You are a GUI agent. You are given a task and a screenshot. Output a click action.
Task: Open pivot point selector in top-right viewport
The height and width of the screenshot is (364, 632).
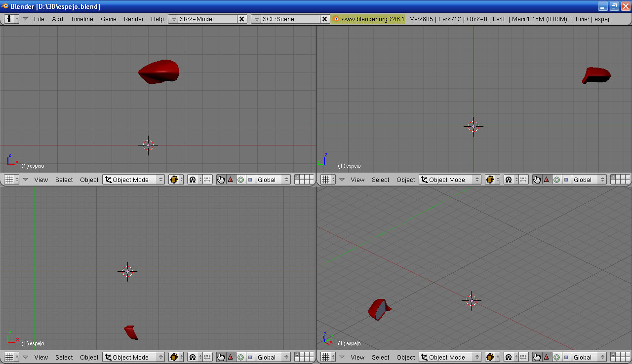512,180
